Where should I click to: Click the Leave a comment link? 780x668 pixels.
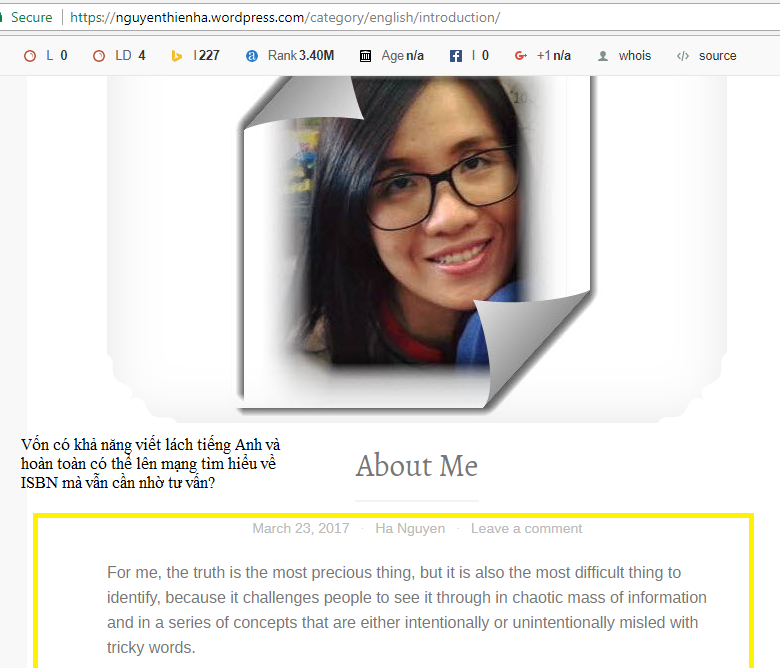526,528
